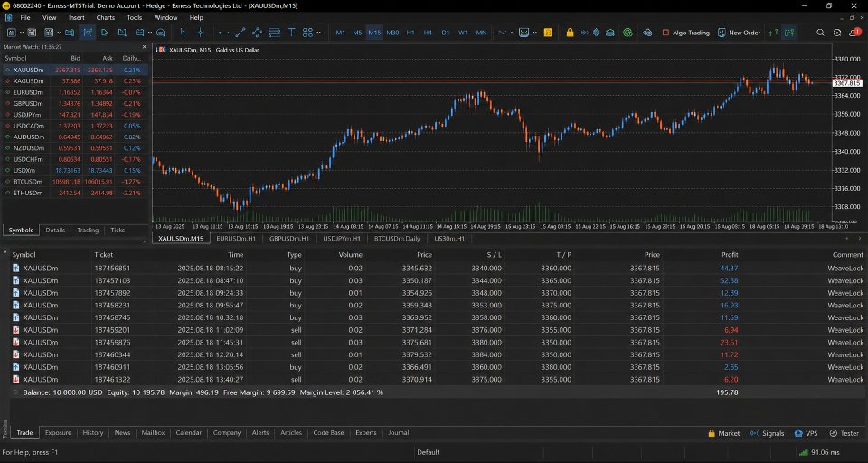The height and width of the screenshot is (463, 868).
Task: Switch chart to M30 timeframe
Action: (x=392, y=33)
